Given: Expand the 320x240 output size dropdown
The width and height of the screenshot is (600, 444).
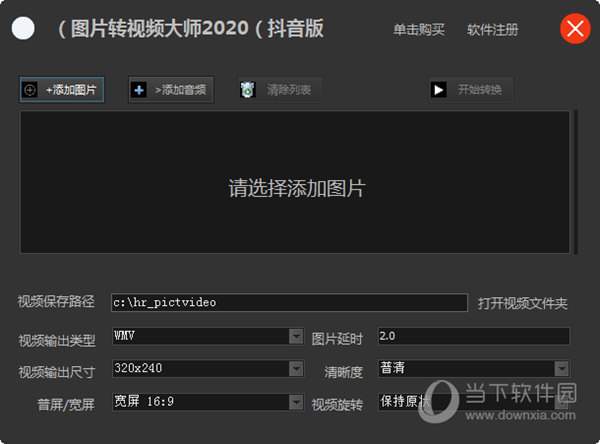Looking at the screenshot, I should [296, 369].
